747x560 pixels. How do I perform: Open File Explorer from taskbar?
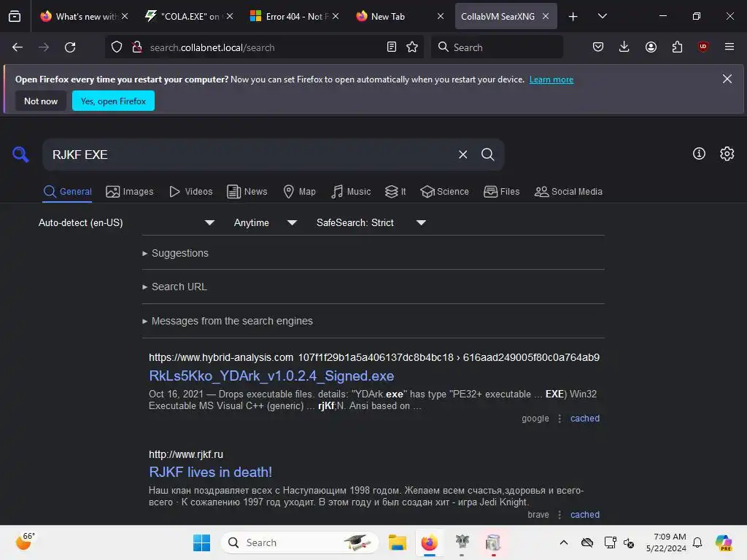tap(398, 542)
